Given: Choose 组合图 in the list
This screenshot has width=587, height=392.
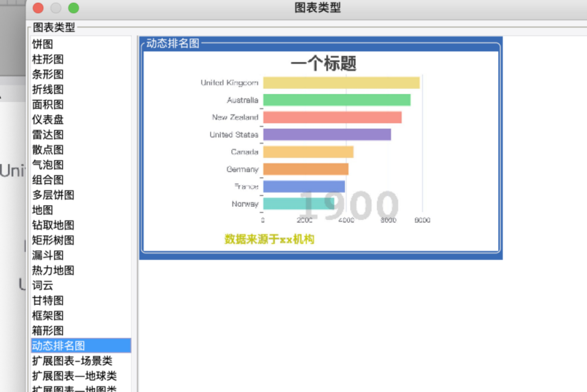Looking at the screenshot, I should coord(48,180).
